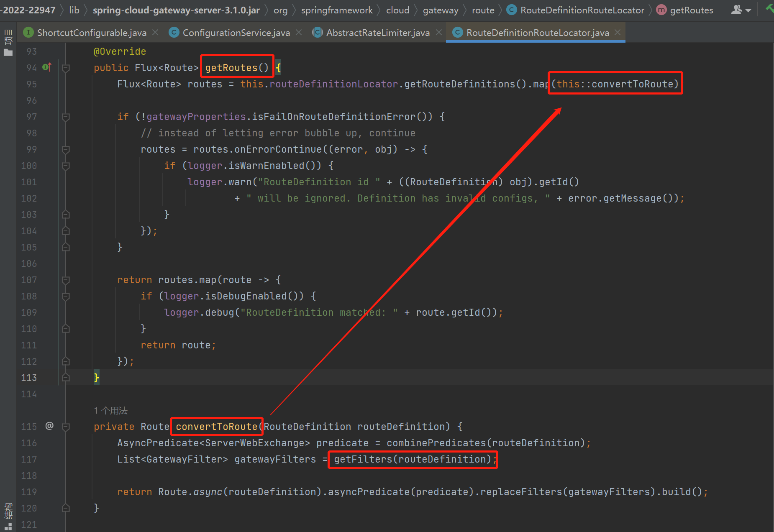Open the Project tool window folder icon
Viewport: 774px width, 532px height.
point(8,53)
